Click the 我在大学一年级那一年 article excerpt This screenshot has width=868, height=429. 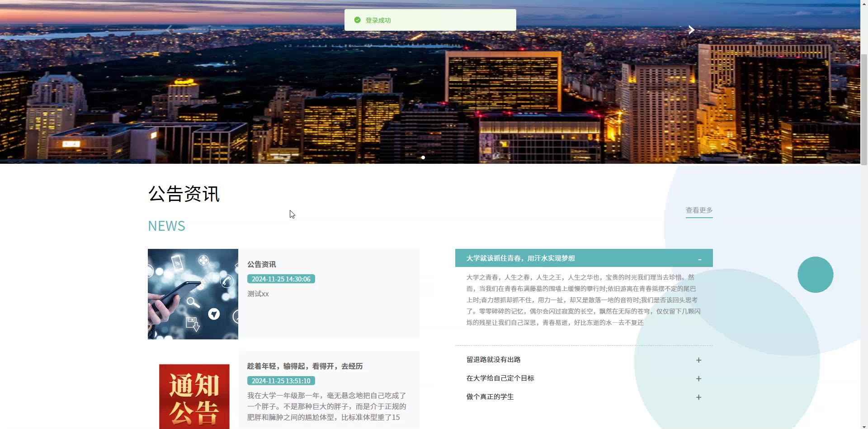click(x=326, y=406)
